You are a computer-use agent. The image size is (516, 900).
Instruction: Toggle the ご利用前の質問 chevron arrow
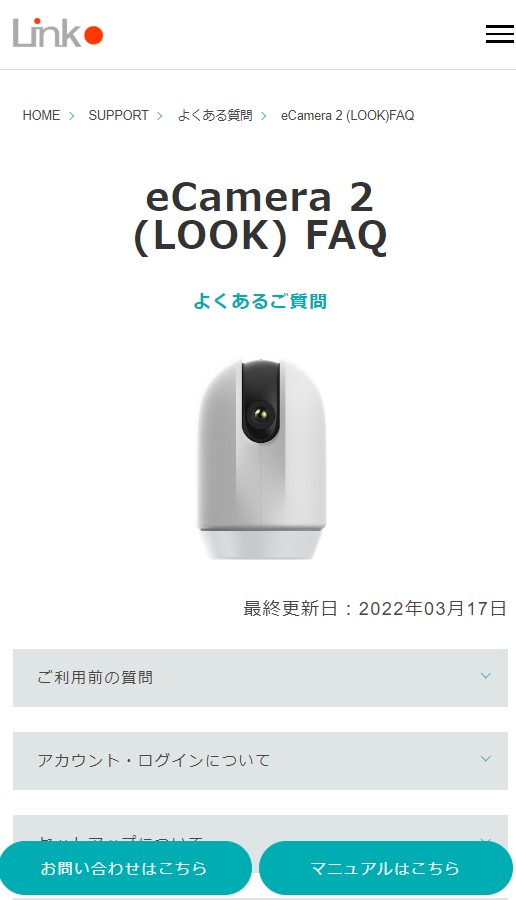pyautogui.click(x=486, y=676)
